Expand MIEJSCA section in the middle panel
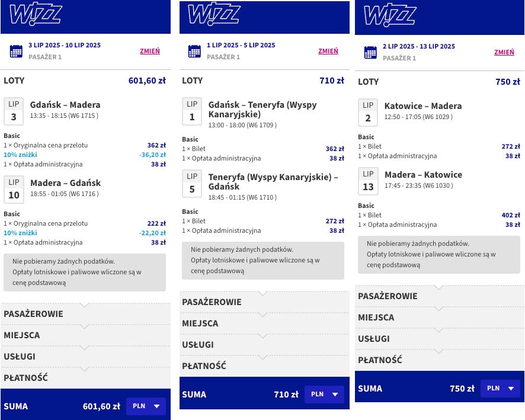 [264, 323]
